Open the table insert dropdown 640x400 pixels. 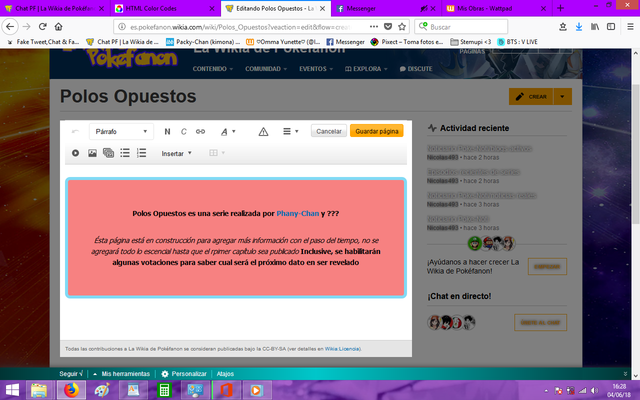pos(217,153)
